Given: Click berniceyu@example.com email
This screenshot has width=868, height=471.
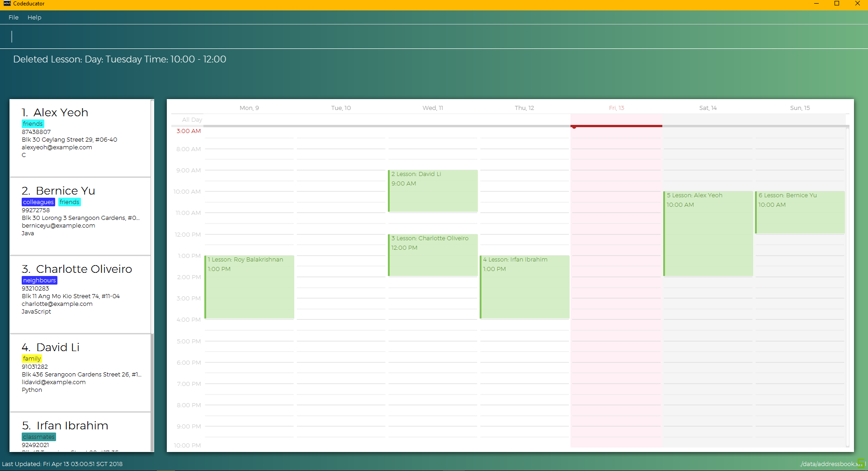Looking at the screenshot, I should click(58, 225).
